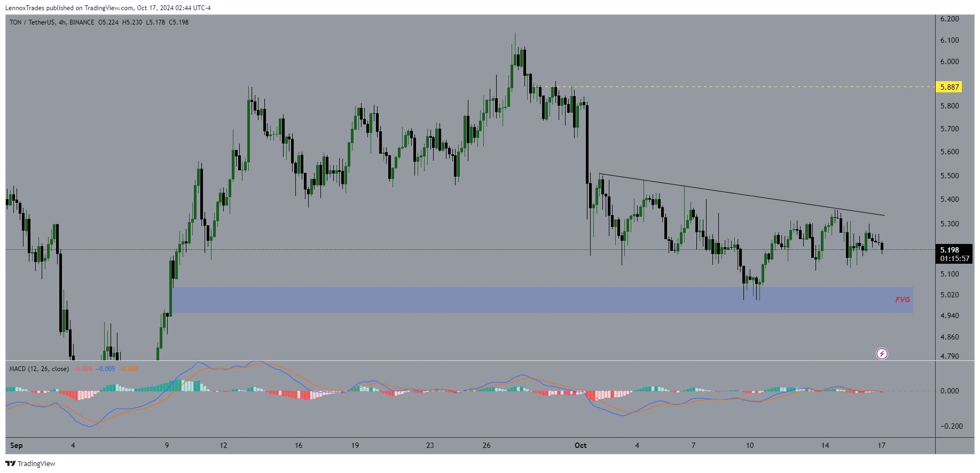Image resolution: width=980 pixels, height=473 pixels.
Task: Click the 26 date on time axis
Action: pyautogui.click(x=487, y=445)
